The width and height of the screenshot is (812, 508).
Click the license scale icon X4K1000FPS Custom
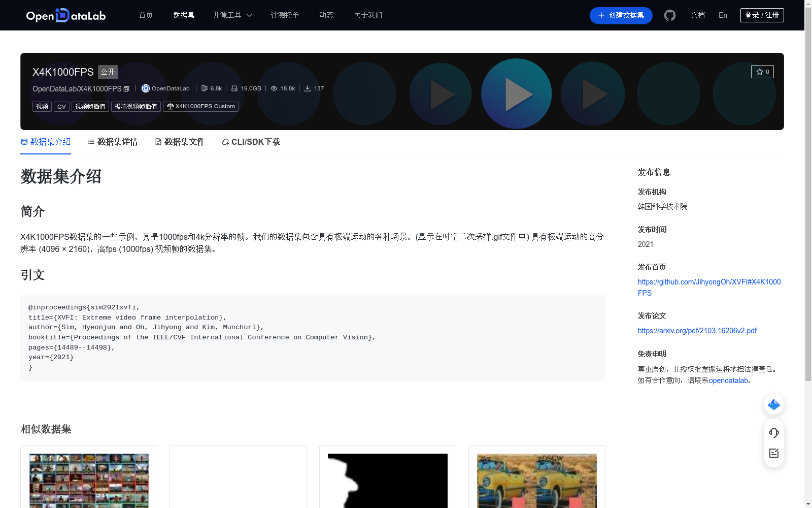(171, 107)
